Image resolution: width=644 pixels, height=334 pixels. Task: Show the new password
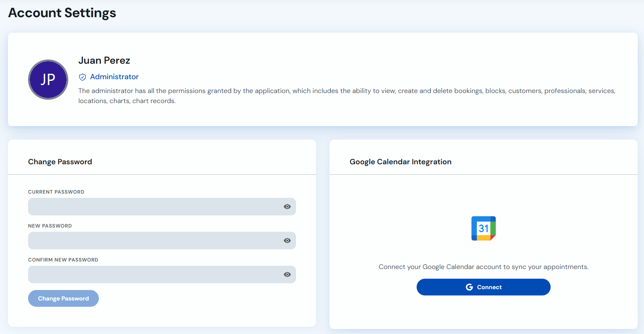287,241
